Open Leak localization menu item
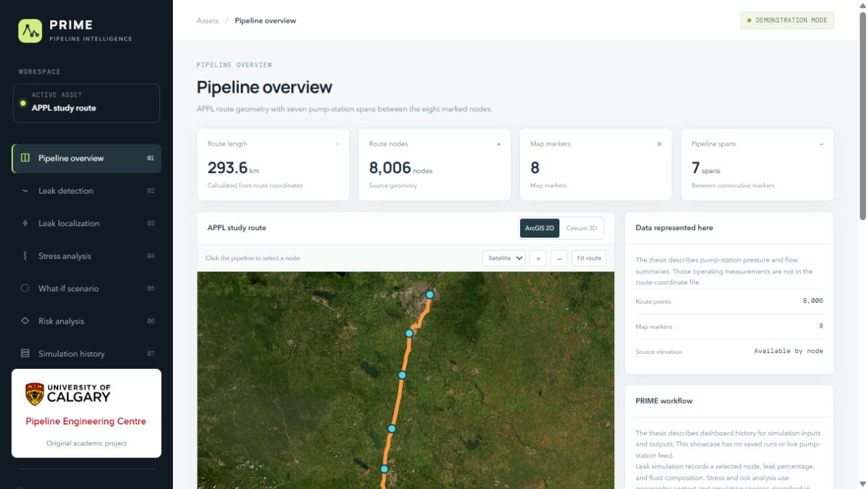The image size is (868, 489). click(x=86, y=223)
